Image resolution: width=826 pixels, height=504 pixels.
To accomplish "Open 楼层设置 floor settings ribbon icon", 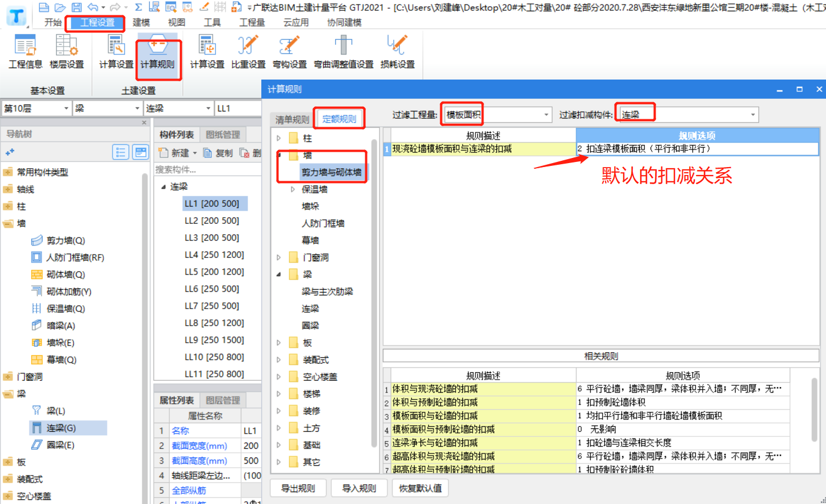I will tap(66, 51).
